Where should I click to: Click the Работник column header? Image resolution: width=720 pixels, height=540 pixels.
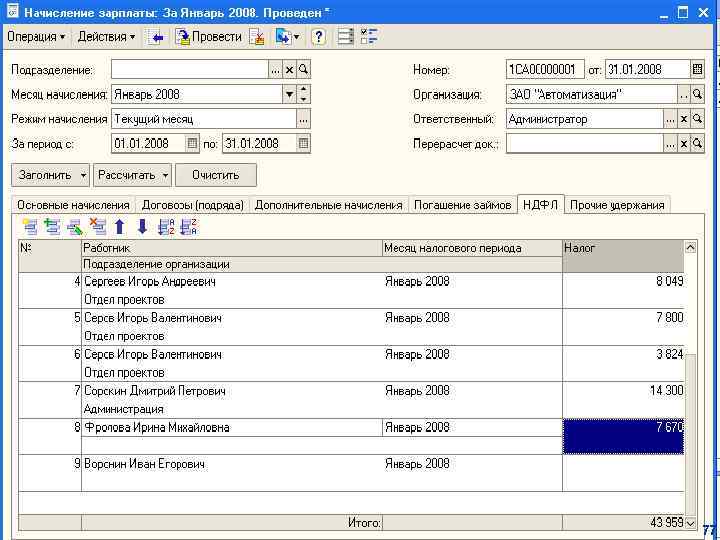pos(232,248)
